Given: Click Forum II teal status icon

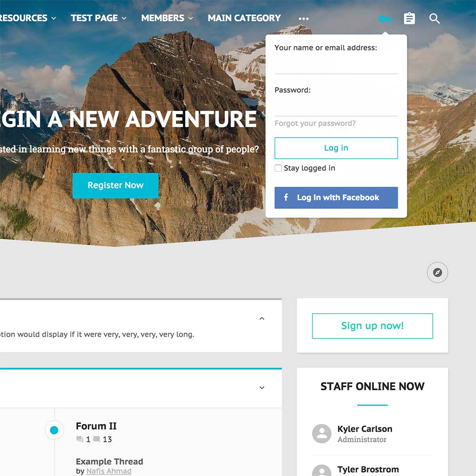Looking at the screenshot, I should [x=54, y=430].
